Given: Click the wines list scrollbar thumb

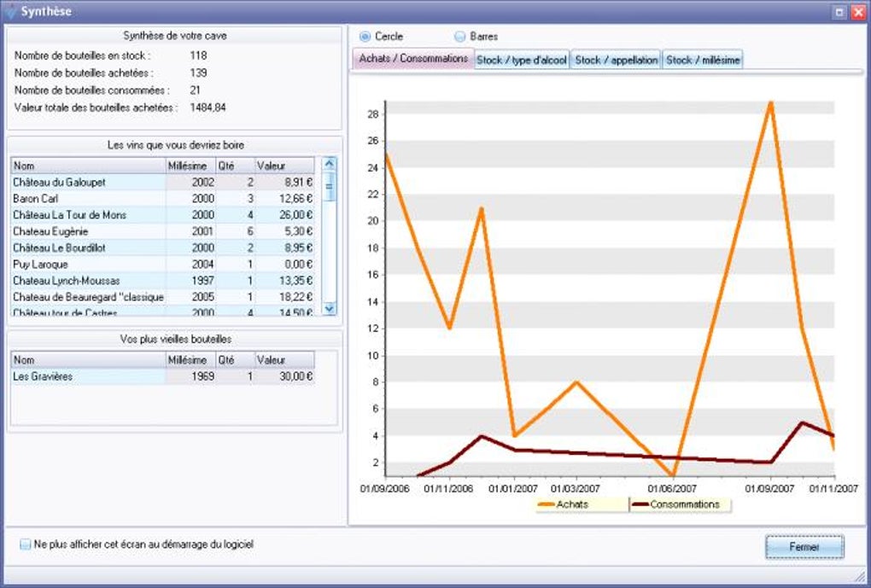Looking at the screenshot, I should (x=330, y=186).
